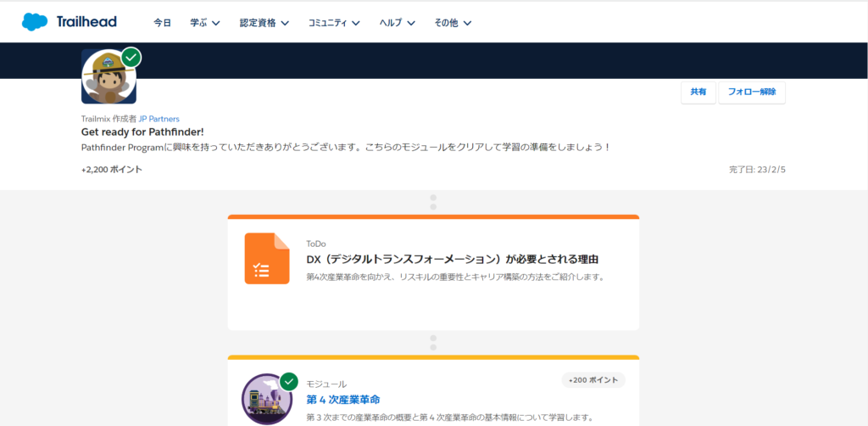Viewport: 868px width, 426px height.
Task: Open the その他 menu
Action: click(446, 23)
